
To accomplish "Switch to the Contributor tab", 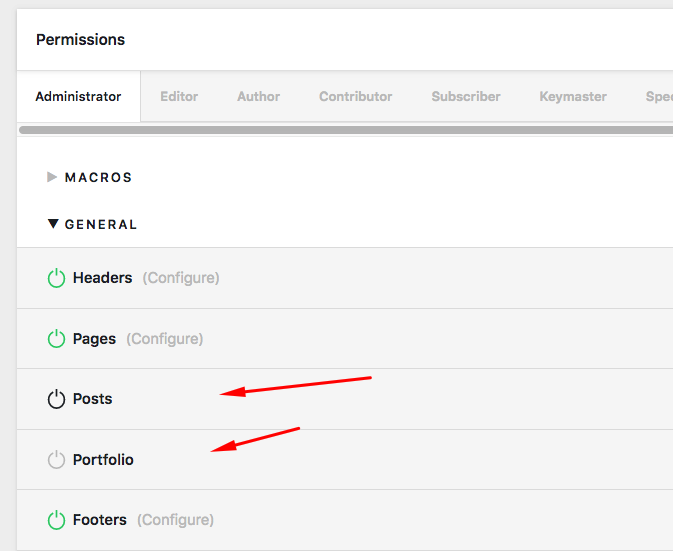I will [355, 97].
